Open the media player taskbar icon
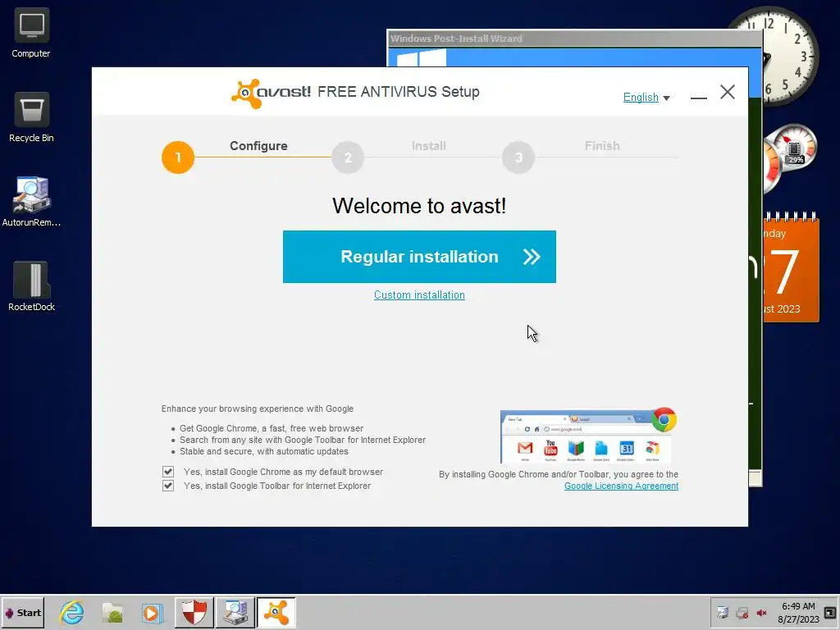 152,613
